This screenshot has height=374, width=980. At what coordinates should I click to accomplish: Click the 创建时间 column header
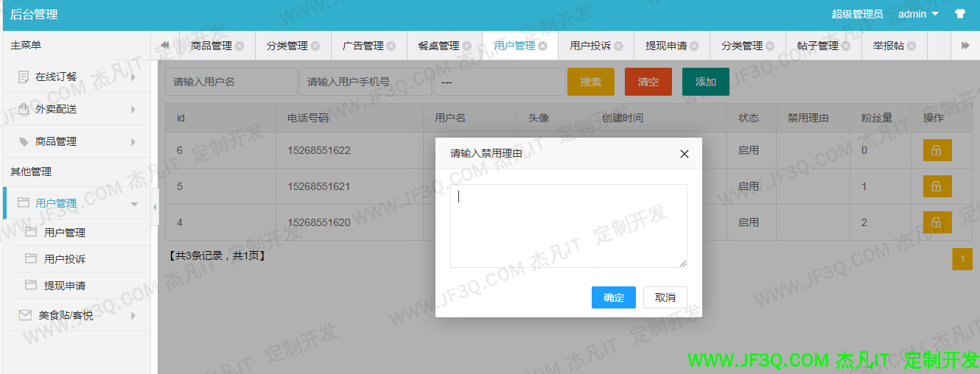coord(623,118)
